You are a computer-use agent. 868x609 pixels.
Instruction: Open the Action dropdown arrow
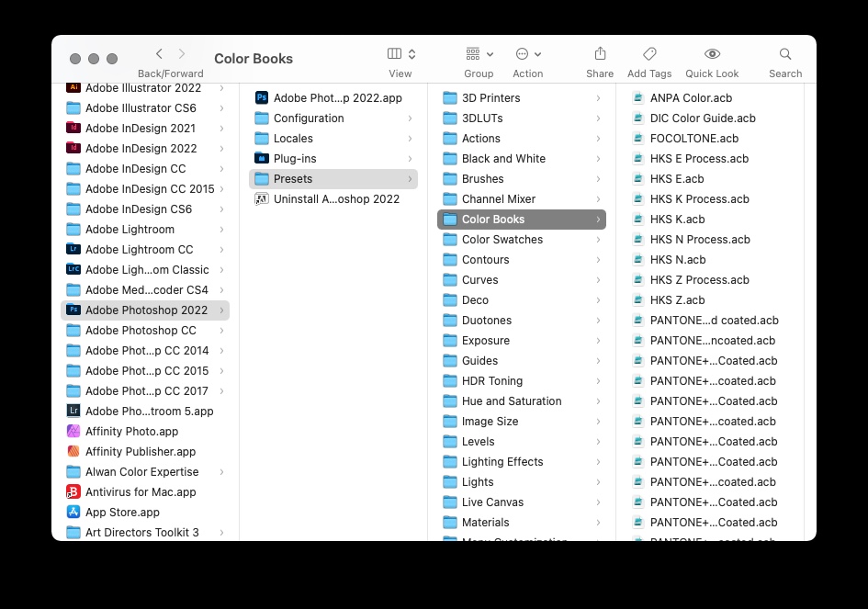537,54
